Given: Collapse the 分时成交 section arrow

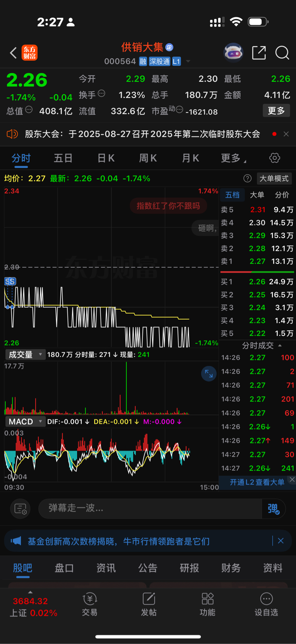Looking at the screenshot, I should pyautogui.click(x=280, y=345).
